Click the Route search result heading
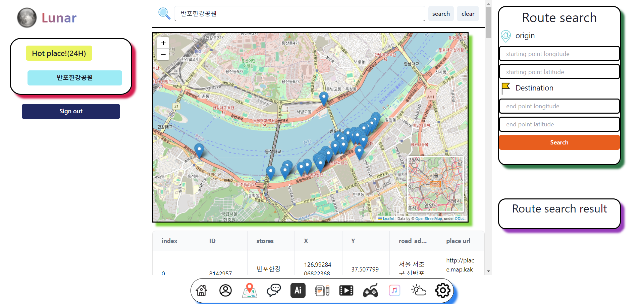Image resolution: width=644 pixels, height=304 pixels. coord(559,209)
